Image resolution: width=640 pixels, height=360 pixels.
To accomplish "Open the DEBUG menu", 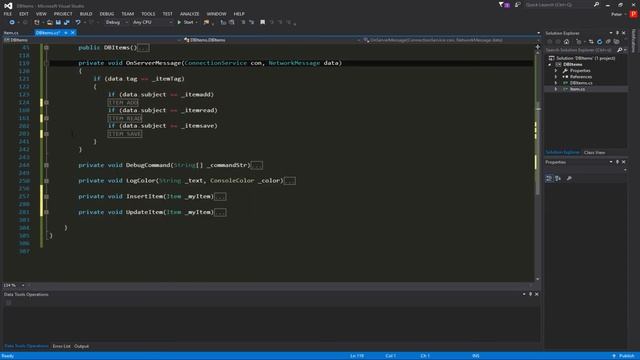I will click(107, 14).
